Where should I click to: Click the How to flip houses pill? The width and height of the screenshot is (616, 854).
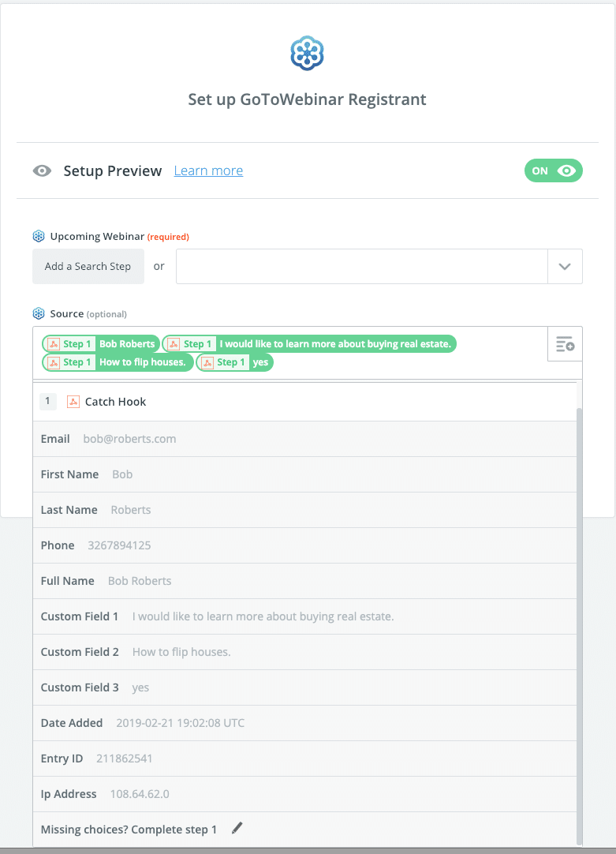tap(118, 362)
